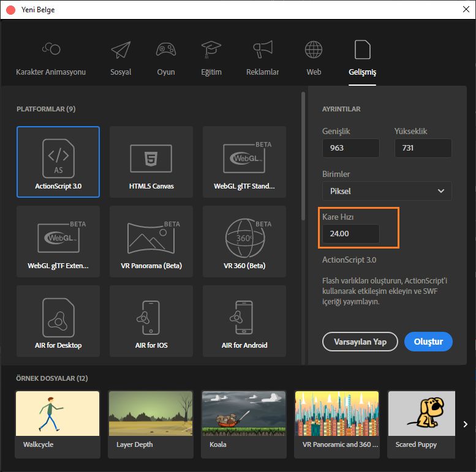Click the platforms list vertical scrollbar

(x=303, y=156)
